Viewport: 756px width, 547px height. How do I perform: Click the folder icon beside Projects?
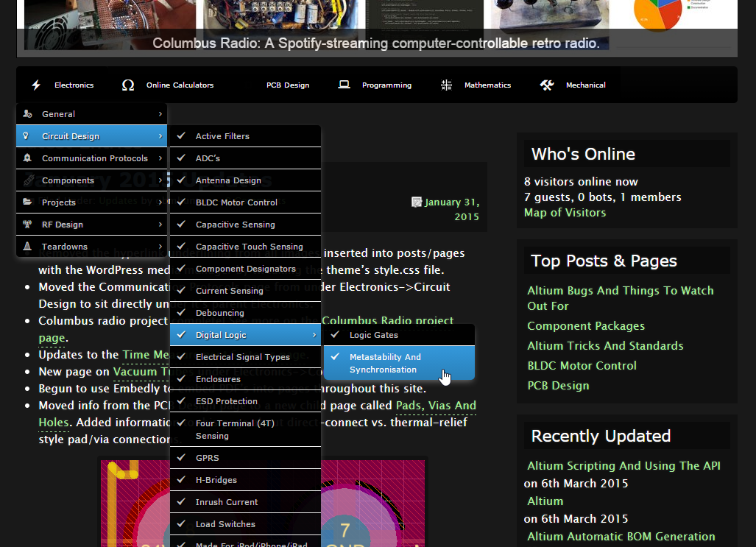[x=27, y=202]
